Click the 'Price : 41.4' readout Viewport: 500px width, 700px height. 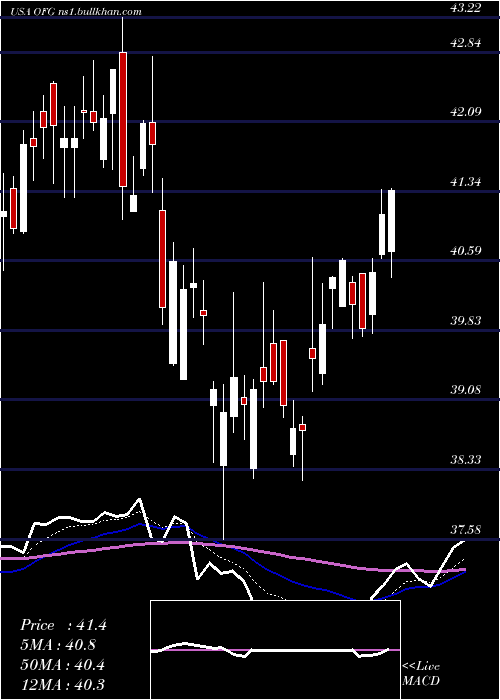(63, 625)
